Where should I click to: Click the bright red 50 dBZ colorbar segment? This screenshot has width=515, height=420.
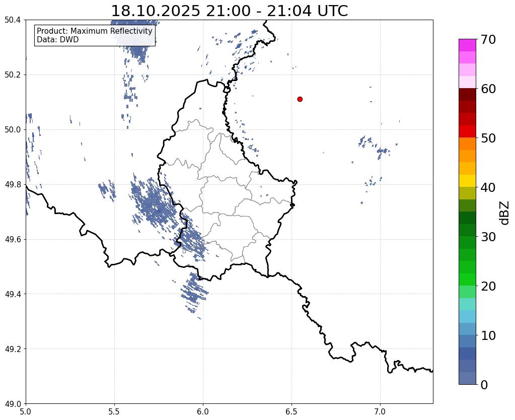point(467,131)
